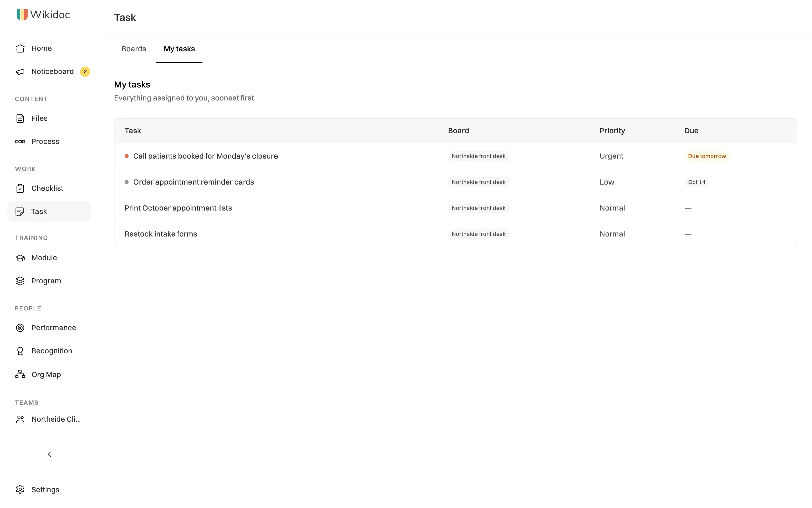
Task: Click the Org Map hierarchy icon
Action: click(x=20, y=374)
